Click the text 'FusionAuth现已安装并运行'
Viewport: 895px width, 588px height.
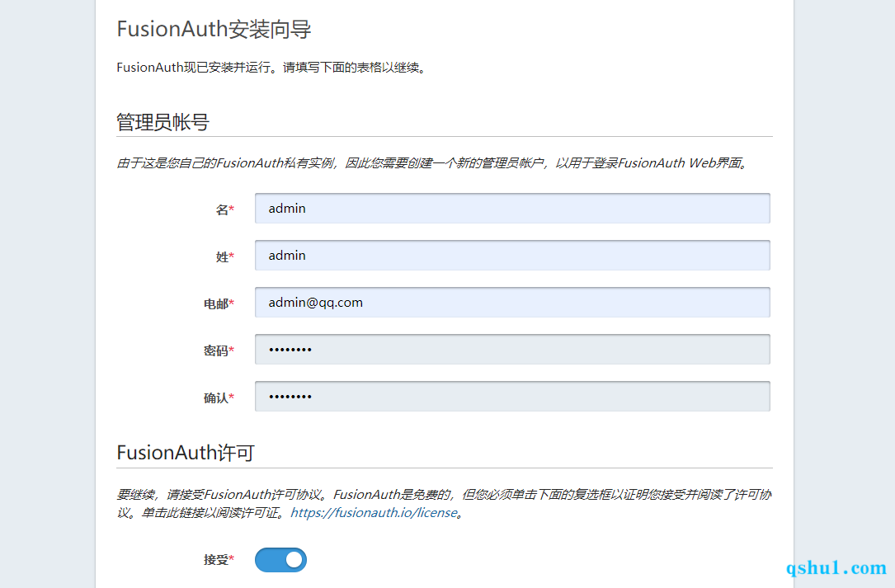tap(194, 68)
